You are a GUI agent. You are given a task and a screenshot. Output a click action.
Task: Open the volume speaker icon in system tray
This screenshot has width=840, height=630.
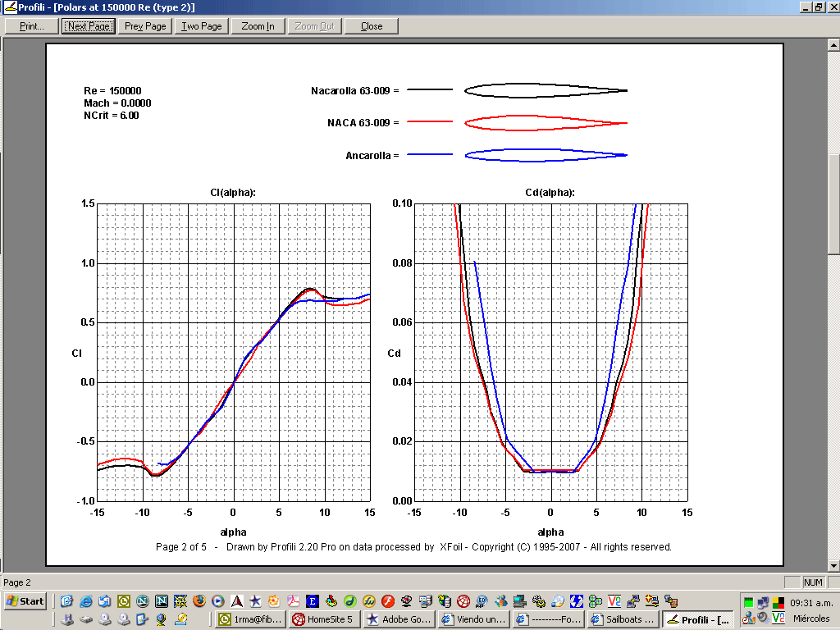763,618
